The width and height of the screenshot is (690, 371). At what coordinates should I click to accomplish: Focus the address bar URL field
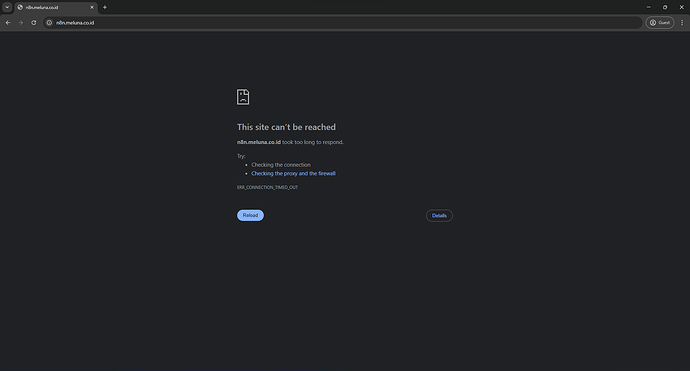point(343,22)
